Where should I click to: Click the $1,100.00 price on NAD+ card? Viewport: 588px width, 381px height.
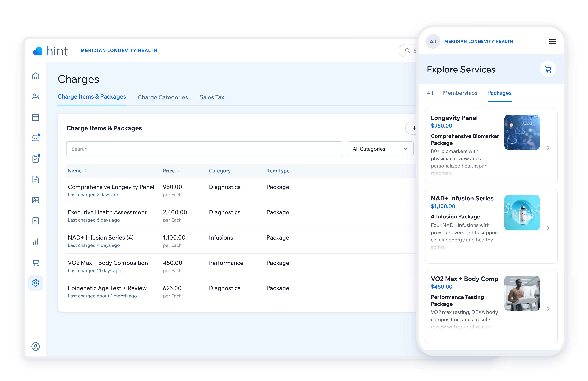point(443,206)
